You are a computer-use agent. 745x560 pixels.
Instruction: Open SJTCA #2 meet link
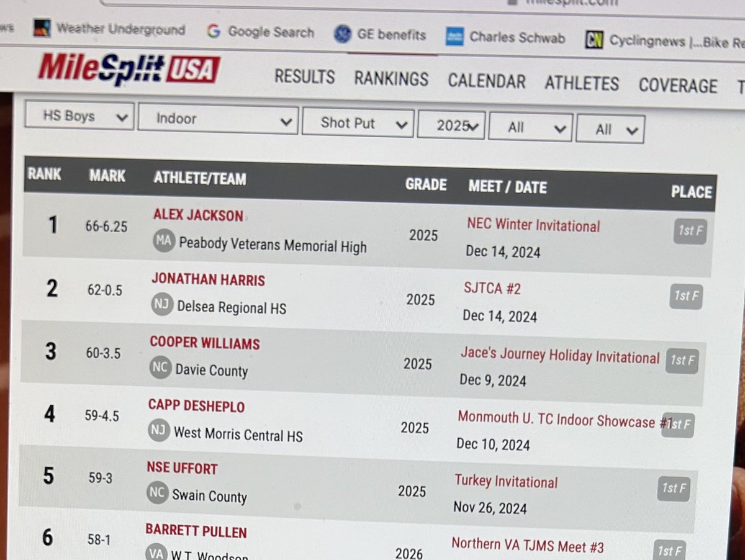pos(492,289)
